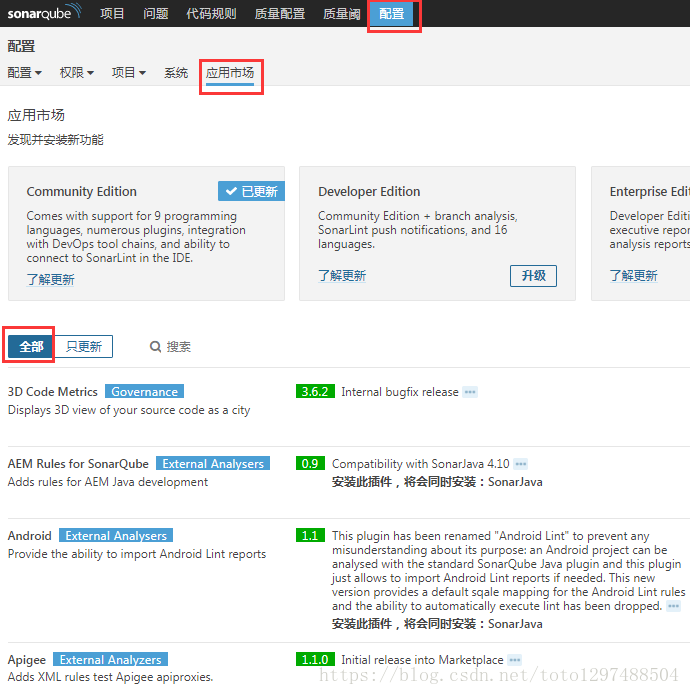Viewport: 690px width, 695px height.
Task: Click the Developer Edition card title
Action: tap(369, 191)
